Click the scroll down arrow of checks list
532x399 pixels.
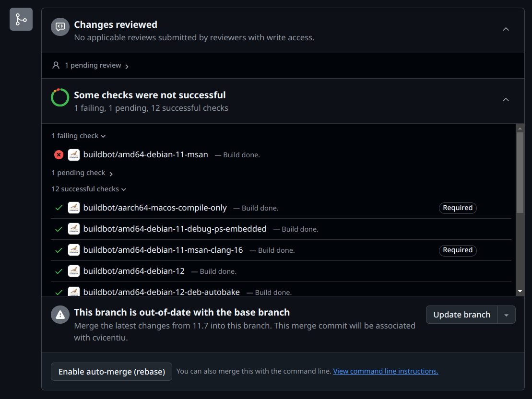(520, 291)
